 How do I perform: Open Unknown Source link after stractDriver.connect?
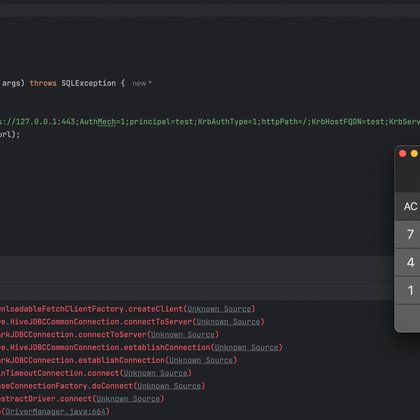(x=128, y=399)
